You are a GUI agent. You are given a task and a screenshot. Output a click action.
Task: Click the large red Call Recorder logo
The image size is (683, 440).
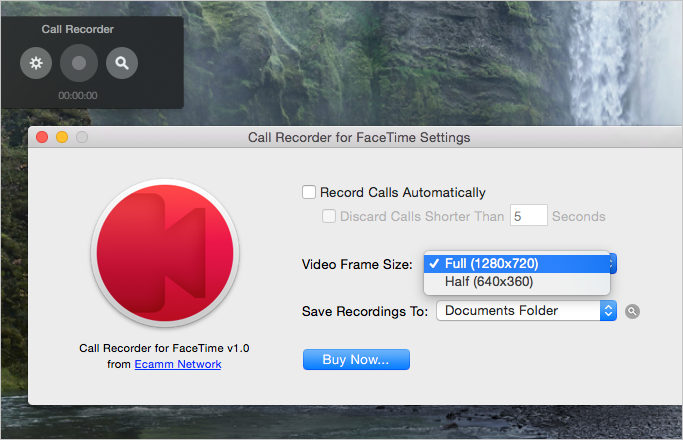pos(165,253)
